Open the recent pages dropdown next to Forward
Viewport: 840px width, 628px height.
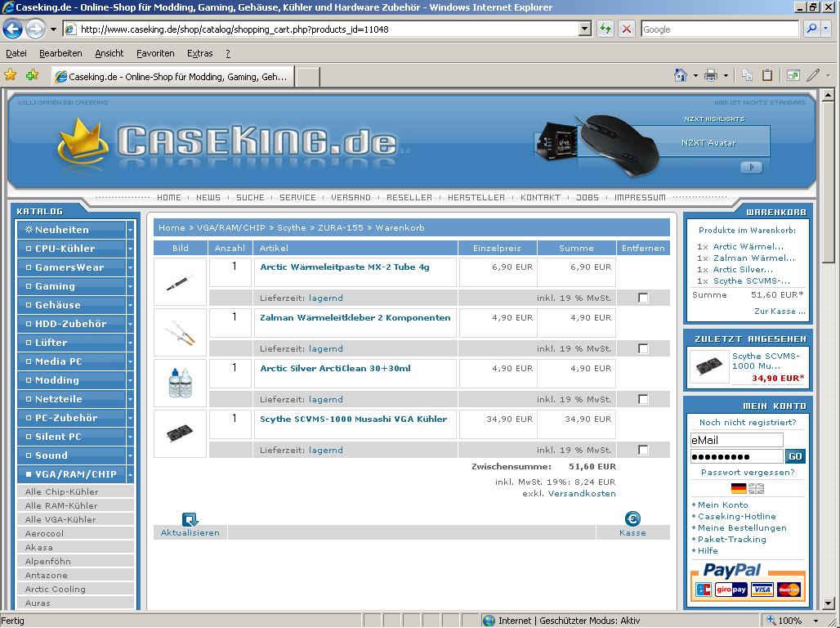pyautogui.click(x=53, y=29)
